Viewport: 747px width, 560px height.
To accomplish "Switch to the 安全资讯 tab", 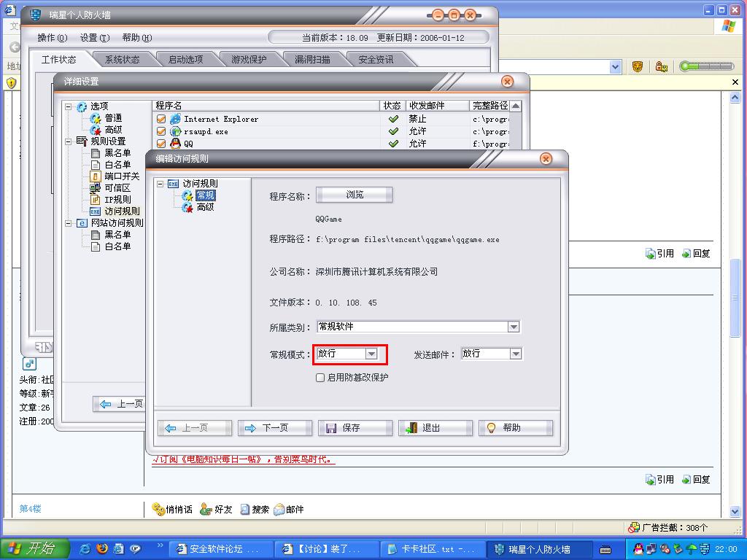I will pos(376,60).
